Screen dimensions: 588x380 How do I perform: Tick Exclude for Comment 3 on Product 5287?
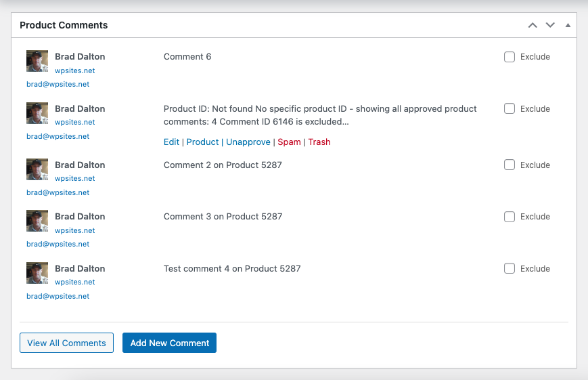[x=510, y=217]
